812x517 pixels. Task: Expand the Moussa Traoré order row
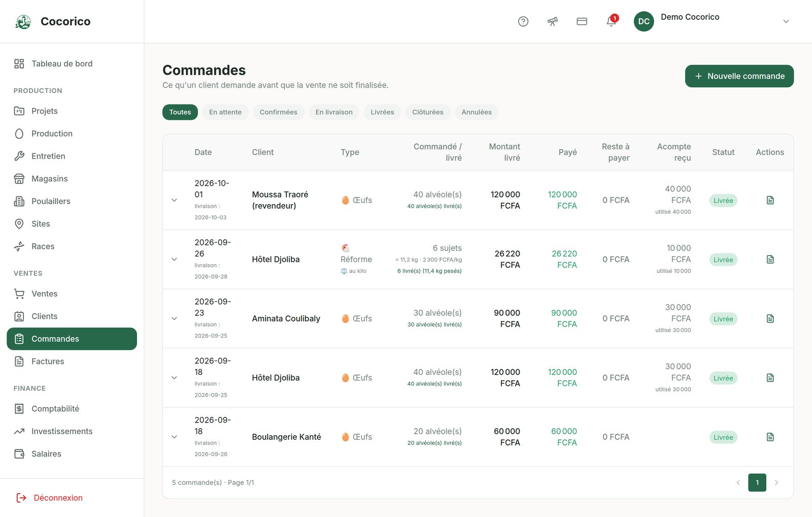pos(174,200)
